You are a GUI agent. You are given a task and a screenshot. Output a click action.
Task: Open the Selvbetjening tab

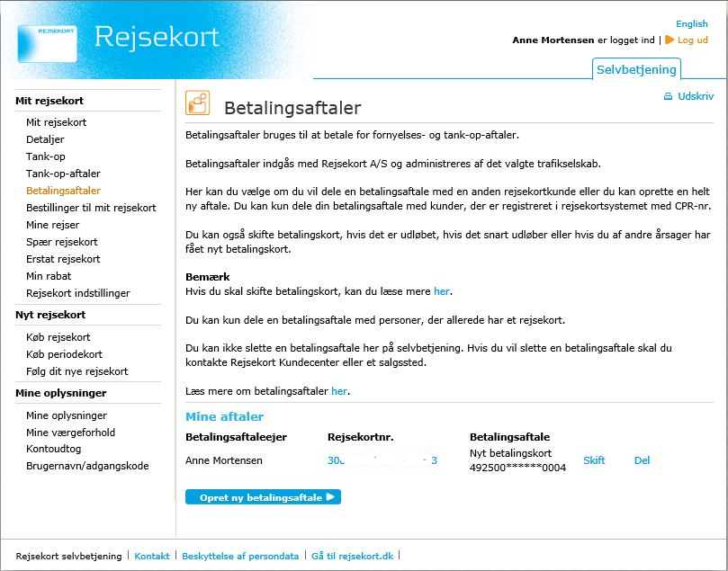click(x=636, y=69)
